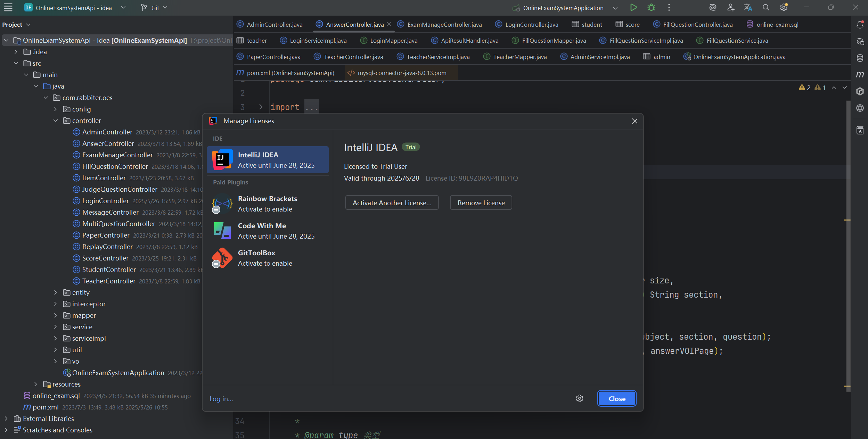Screen dimensions: 868x439
Task: Click the Log in link
Action: (x=221, y=399)
